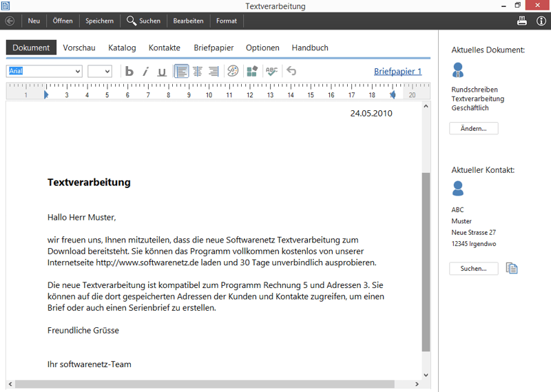Click the copy address icon beside Suchen
The height and width of the screenshot is (392, 551).
click(511, 268)
